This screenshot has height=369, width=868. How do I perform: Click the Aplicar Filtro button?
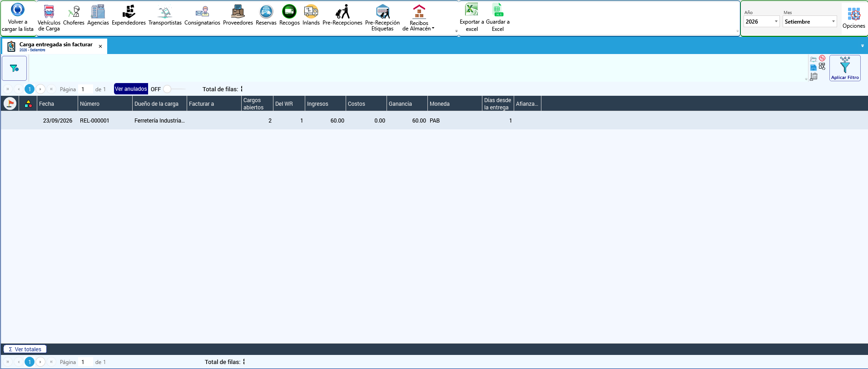tap(845, 68)
